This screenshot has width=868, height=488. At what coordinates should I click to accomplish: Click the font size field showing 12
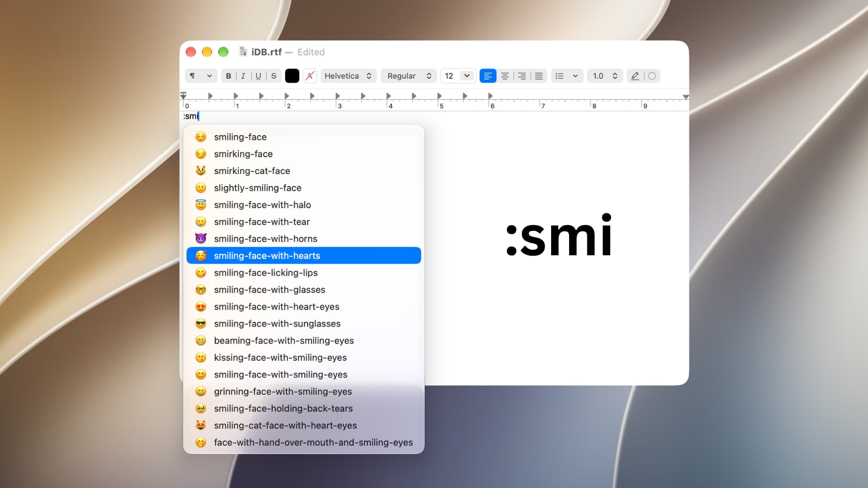pos(449,76)
